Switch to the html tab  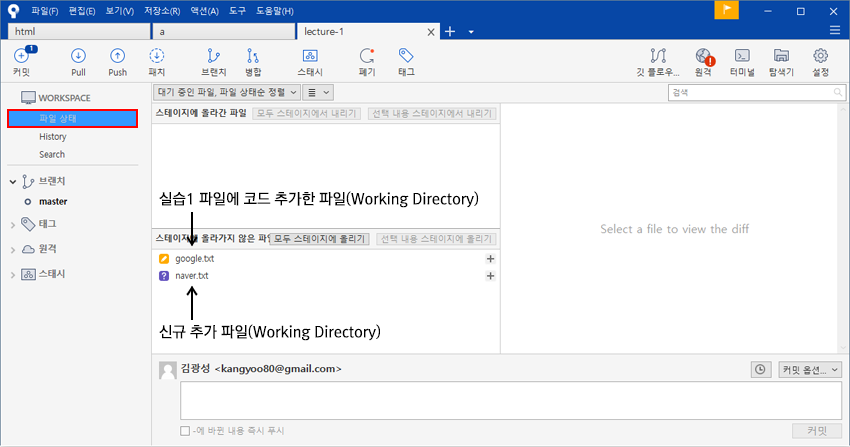coord(79,31)
